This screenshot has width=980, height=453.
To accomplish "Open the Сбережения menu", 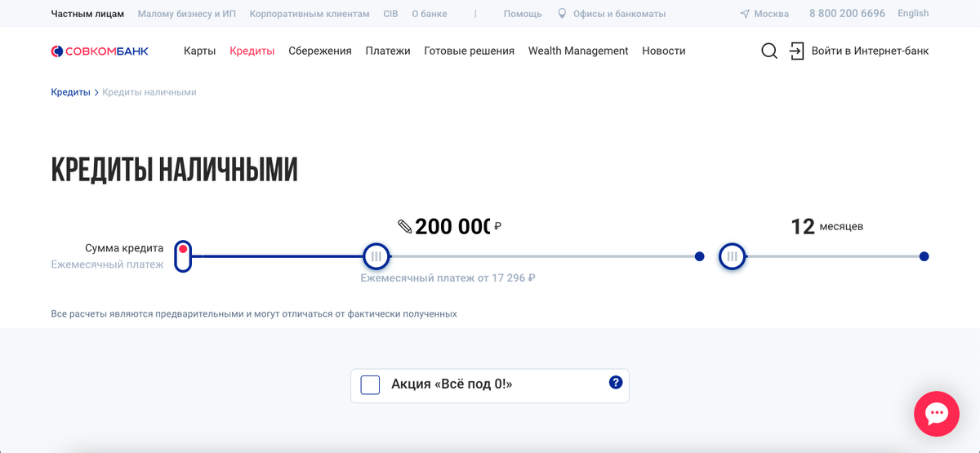I will 320,51.
